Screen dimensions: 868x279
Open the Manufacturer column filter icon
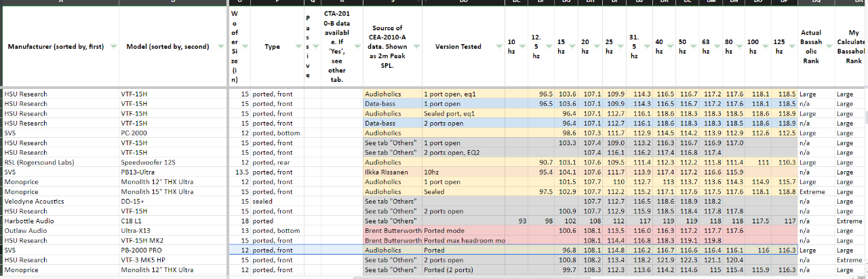coord(113,47)
